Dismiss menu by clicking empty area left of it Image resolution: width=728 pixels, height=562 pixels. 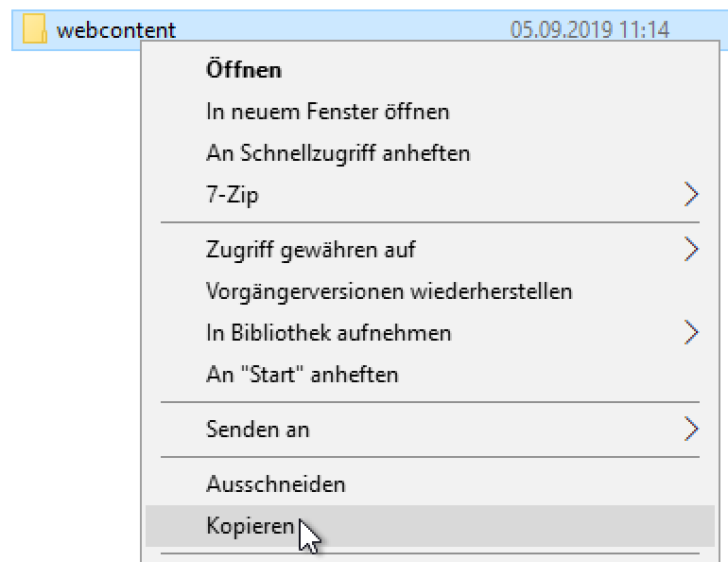coord(66,284)
